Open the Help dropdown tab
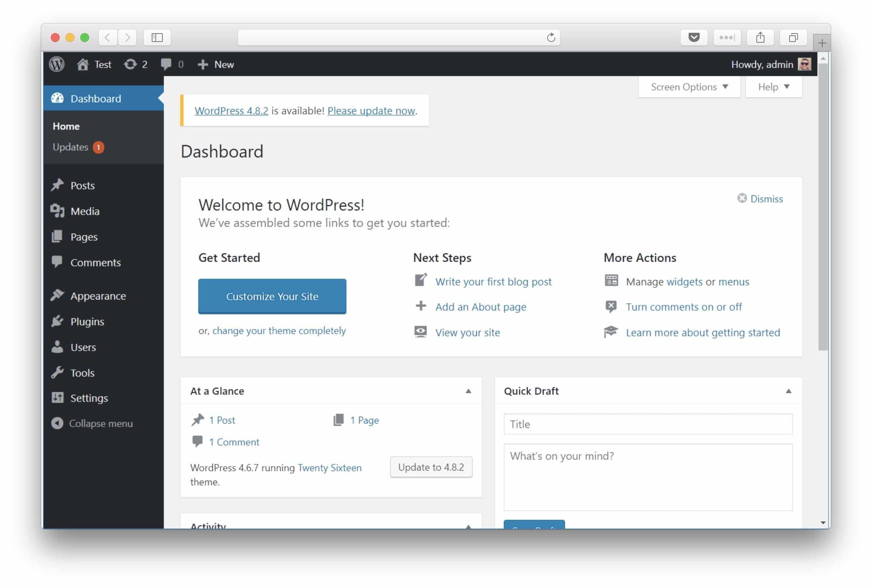The image size is (872, 588). [x=773, y=87]
